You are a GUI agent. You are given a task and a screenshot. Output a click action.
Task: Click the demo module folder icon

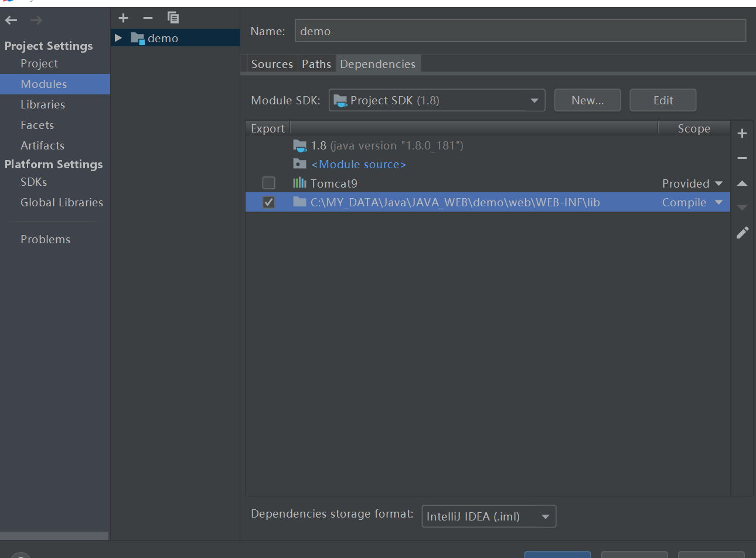tap(138, 38)
